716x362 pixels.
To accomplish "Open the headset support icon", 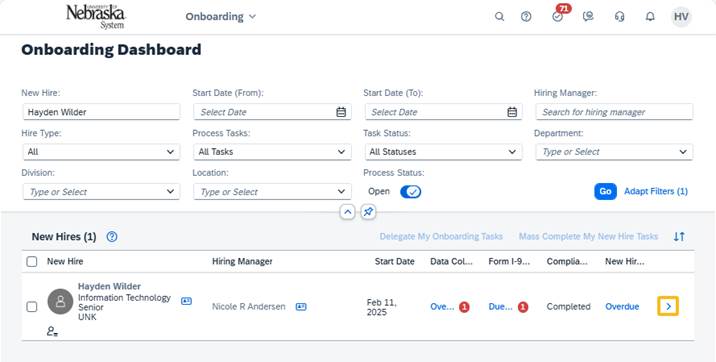I will [619, 17].
